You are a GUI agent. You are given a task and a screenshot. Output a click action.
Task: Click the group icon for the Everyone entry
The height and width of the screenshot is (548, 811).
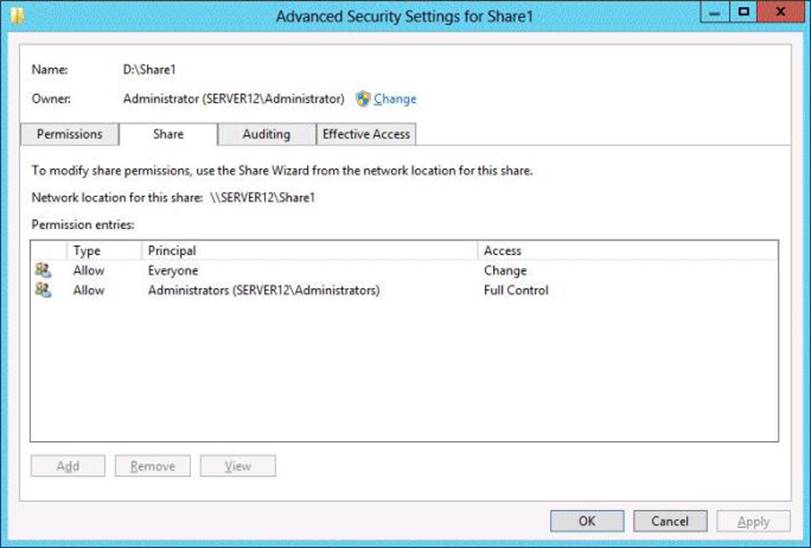tap(42, 270)
